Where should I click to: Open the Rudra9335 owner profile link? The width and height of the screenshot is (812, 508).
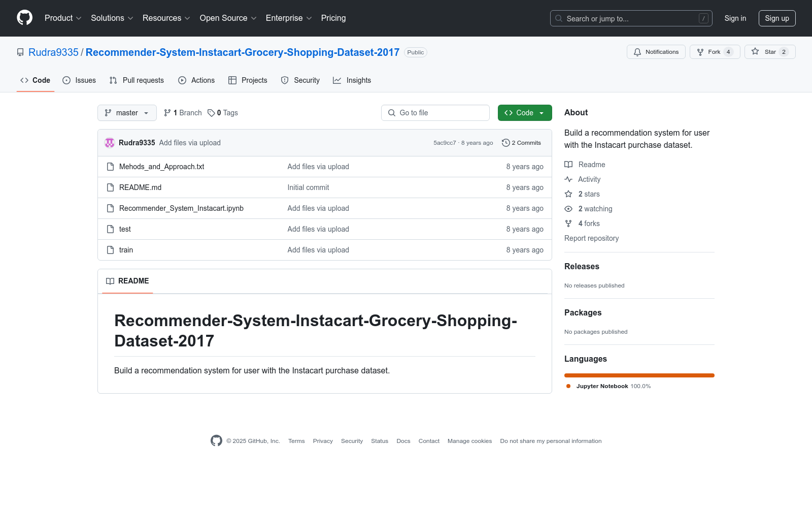click(x=53, y=52)
